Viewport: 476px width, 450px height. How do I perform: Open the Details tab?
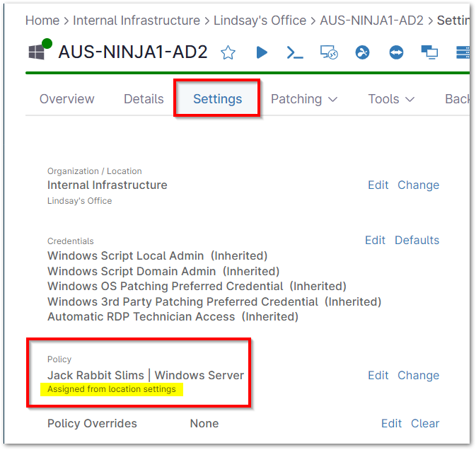tap(144, 99)
